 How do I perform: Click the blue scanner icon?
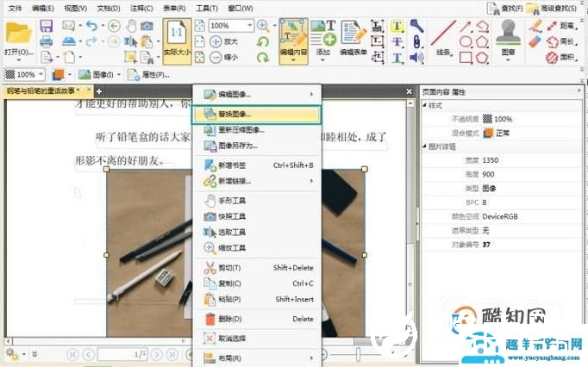pos(69,41)
